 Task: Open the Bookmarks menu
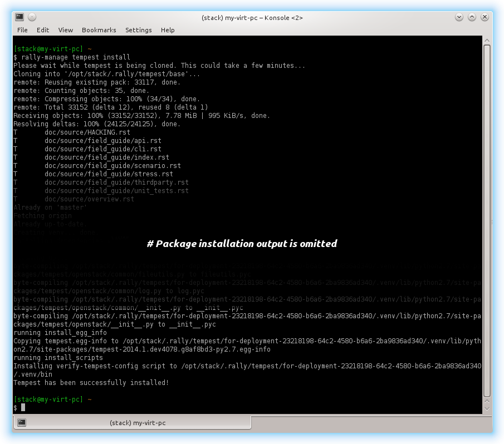tap(99, 30)
